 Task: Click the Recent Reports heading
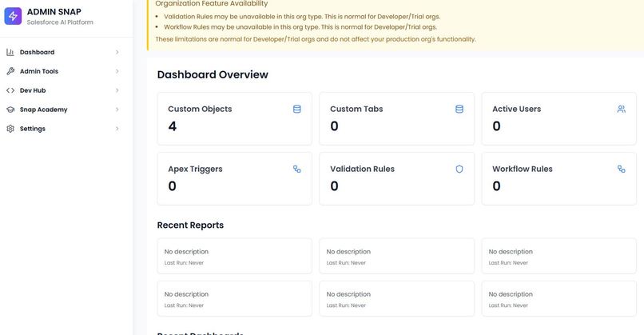(191, 225)
